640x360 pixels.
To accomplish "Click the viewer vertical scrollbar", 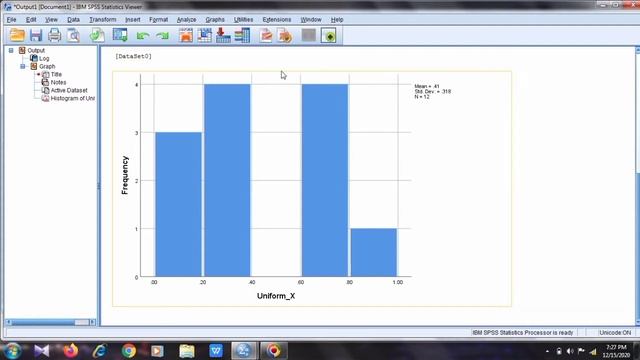I will 637,186.
